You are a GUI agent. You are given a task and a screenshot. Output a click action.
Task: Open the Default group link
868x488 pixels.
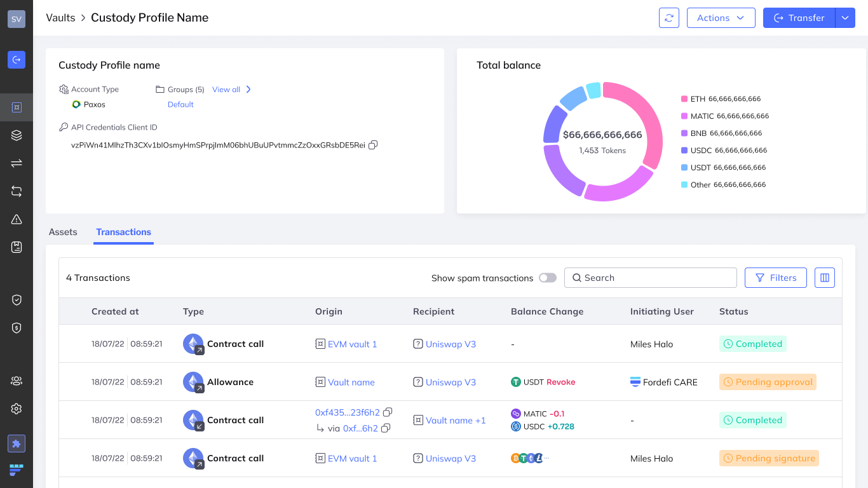coord(180,104)
